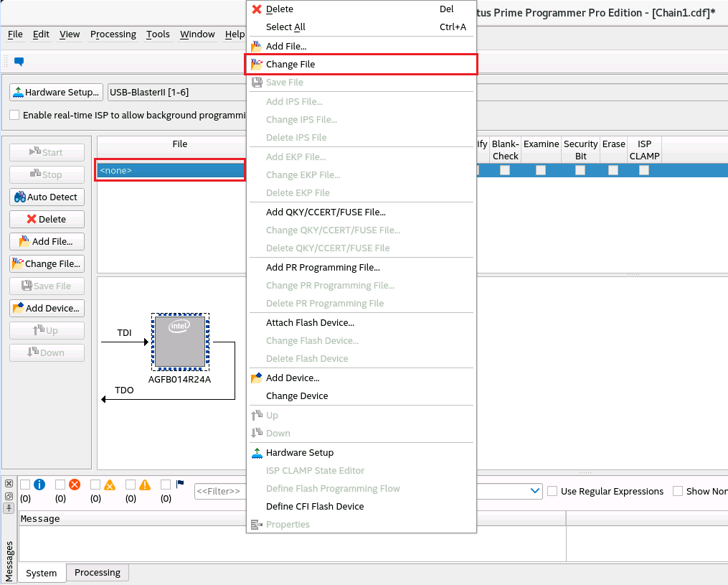The image size is (728, 585).
Task: Select Attach Flash Device from context menu
Action: pos(310,322)
